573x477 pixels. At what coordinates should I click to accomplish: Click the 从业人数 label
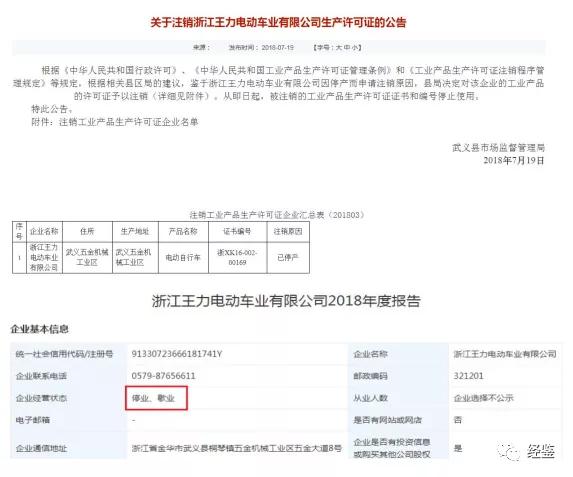pos(371,398)
